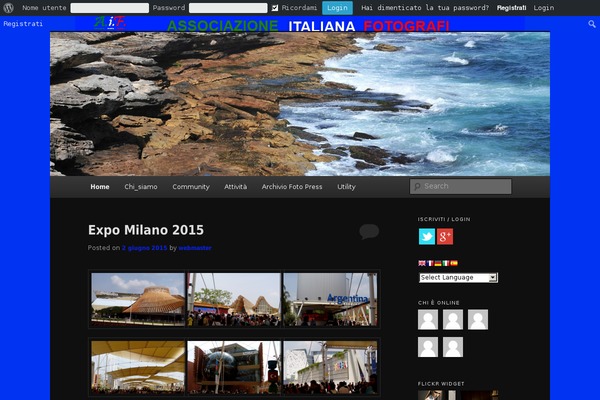Viewport: 600px width, 400px height.
Task: Open the Expo Milano 2015 post title
Action: click(146, 230)
